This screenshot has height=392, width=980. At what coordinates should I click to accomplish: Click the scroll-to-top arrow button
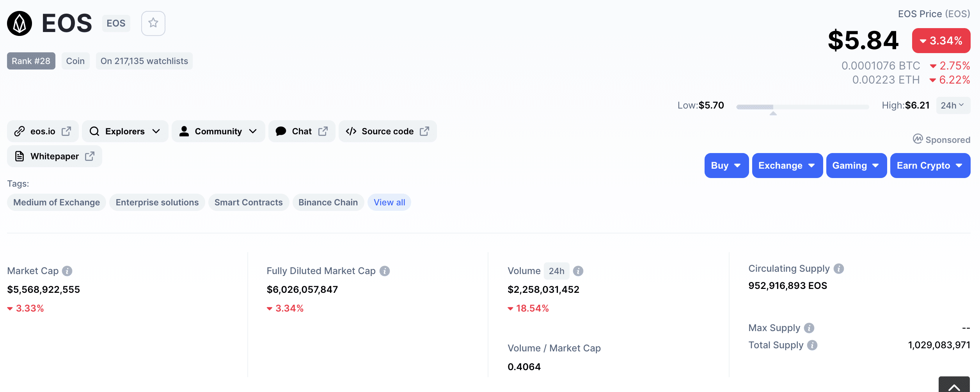click(x=954, y=385)
